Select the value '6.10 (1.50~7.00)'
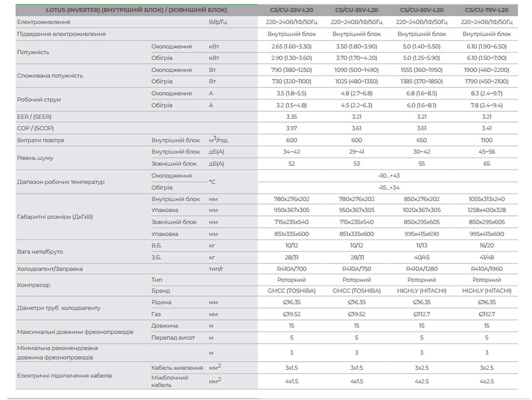Image resolution: width=532 pixels, height=400 pixels. tap(487, 58)
